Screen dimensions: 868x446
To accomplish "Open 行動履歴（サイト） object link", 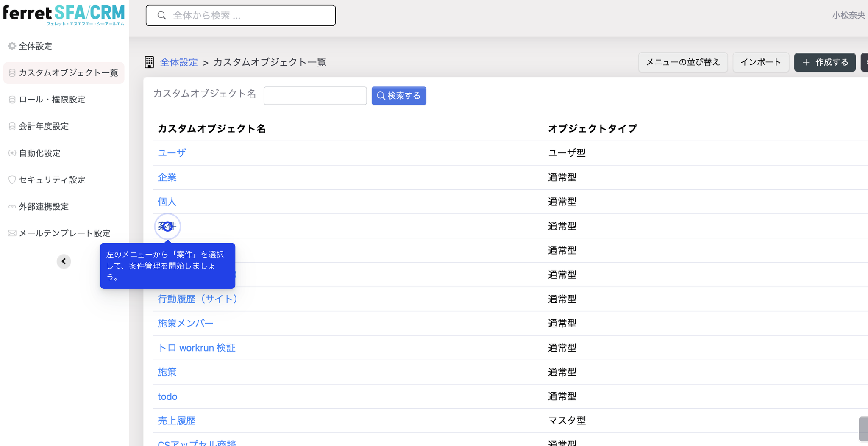I will pos(198,299).
